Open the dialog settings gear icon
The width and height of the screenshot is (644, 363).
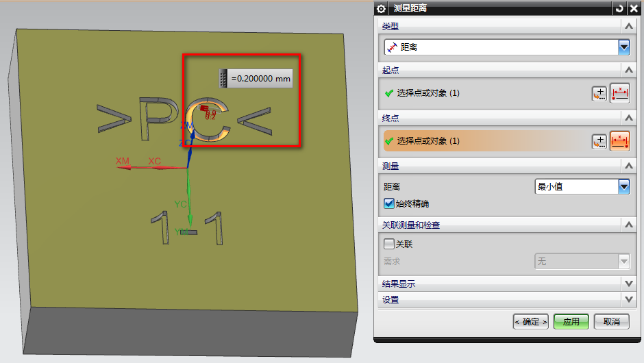tap(382, 8)
